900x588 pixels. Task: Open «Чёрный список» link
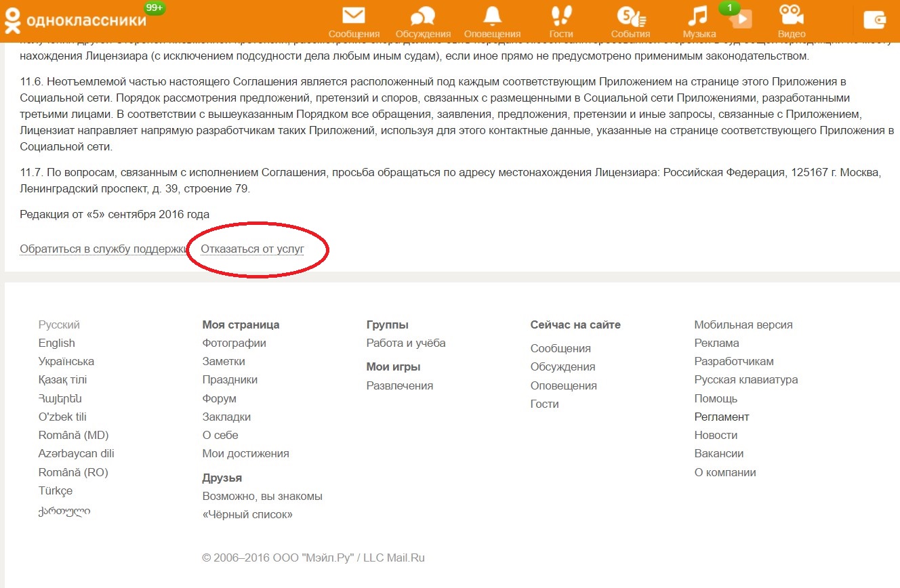pos(247,515)
